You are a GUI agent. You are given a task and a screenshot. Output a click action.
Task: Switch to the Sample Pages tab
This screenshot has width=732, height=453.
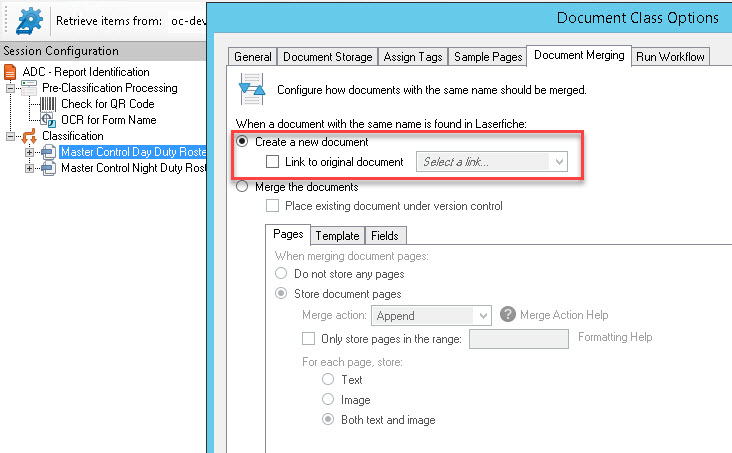tap(487, 57)
